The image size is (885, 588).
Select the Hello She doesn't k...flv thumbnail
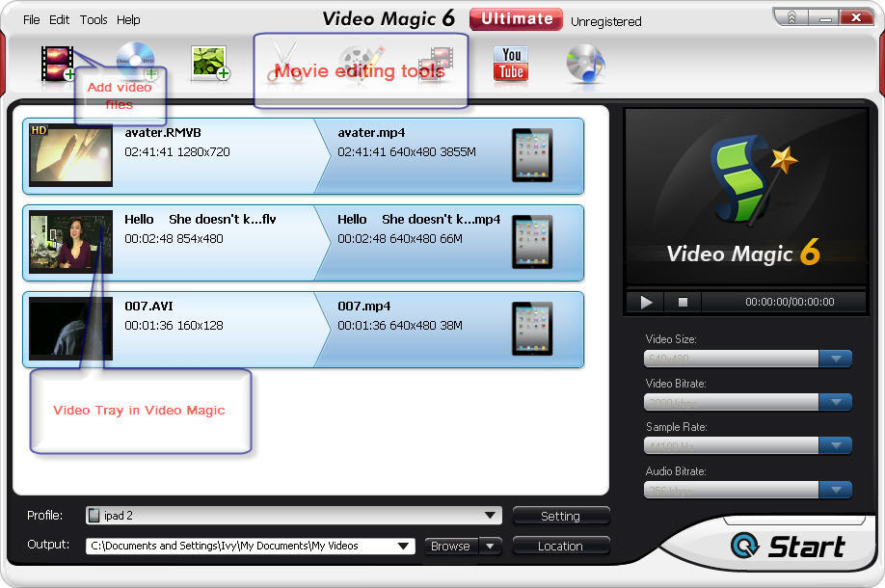coord(70,242)
